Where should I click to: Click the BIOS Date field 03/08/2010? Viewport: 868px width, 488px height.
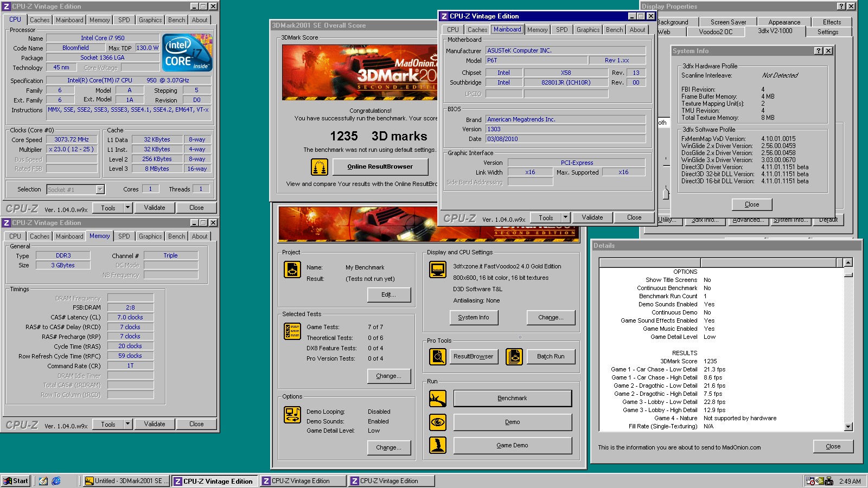(565, 139)
